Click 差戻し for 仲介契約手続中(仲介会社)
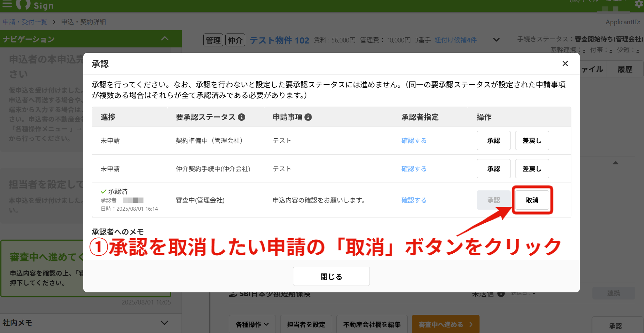The width and height of the screenshot is (644, 333). point(532,169)
